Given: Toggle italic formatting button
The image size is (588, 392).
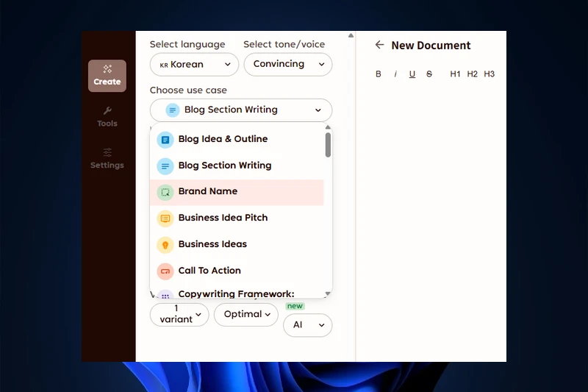Looking at the screenshot, I should click(395, 74).
